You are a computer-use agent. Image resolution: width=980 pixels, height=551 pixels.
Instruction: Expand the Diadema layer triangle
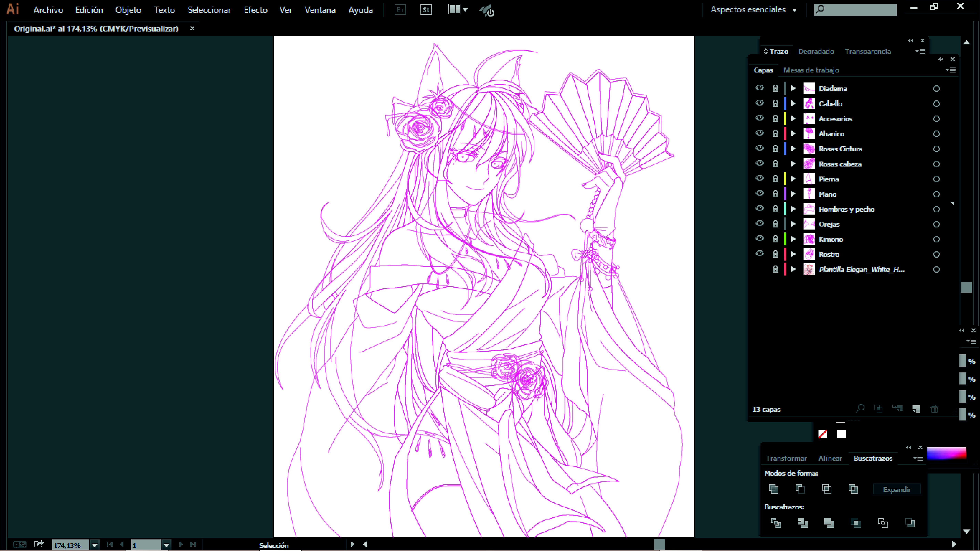coord(793,88)
